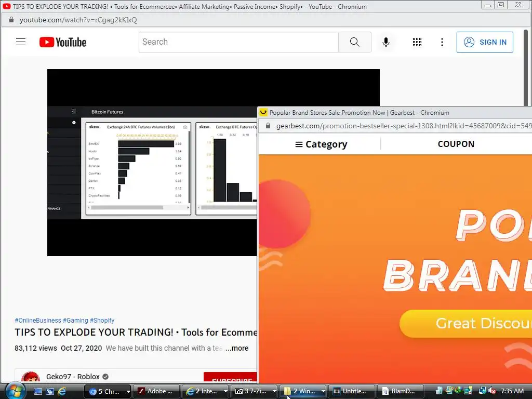
Task: Open the Geko97 - Roblox channel name
Action: click(73, 377)
